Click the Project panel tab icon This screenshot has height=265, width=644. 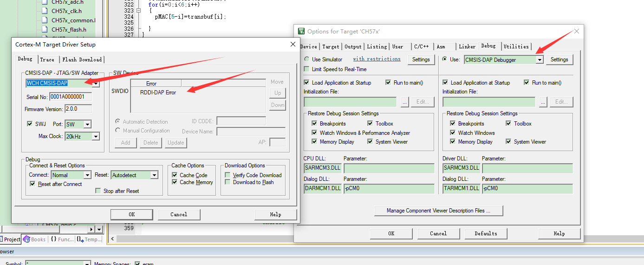[2, 239]
